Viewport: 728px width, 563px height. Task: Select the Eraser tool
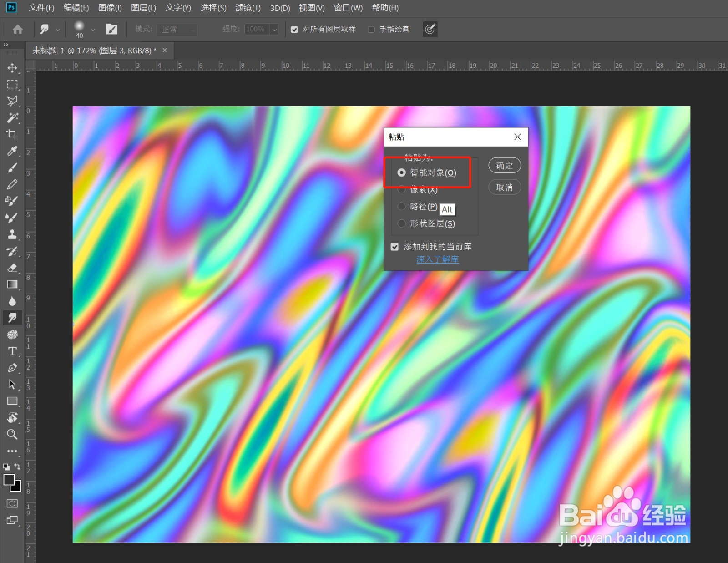pos(12,268)
